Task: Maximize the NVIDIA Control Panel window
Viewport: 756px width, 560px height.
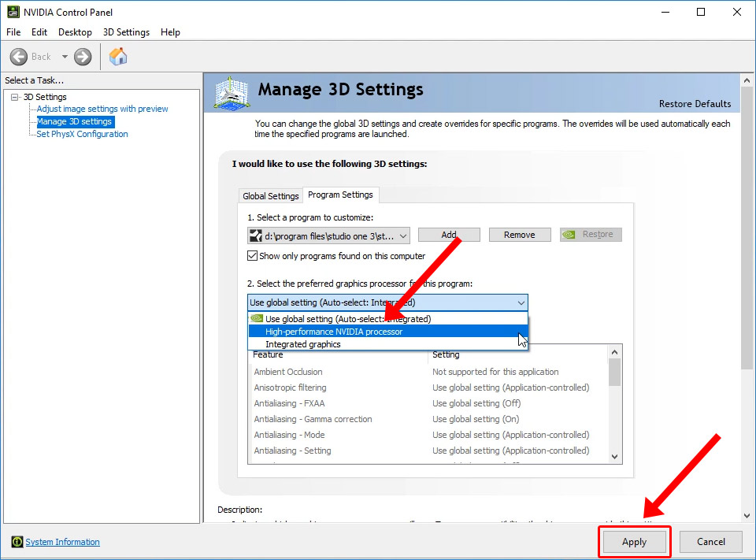Action: pos(701,12)
